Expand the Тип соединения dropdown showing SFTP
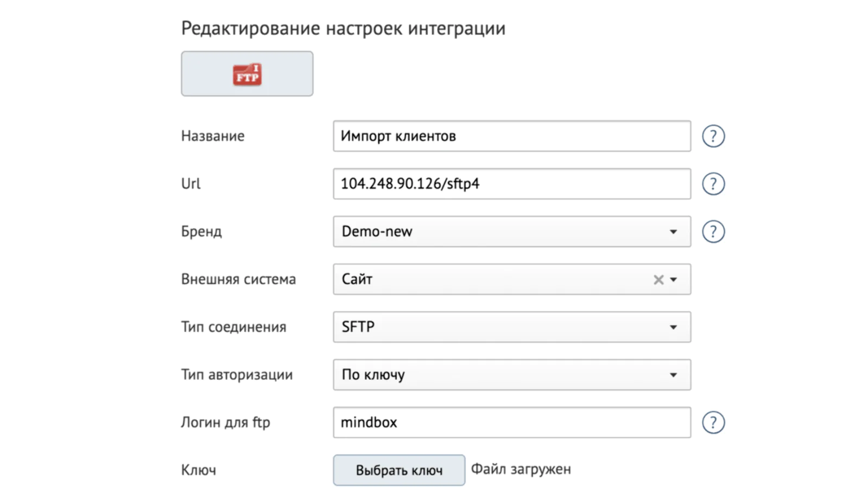 (512, 327)
